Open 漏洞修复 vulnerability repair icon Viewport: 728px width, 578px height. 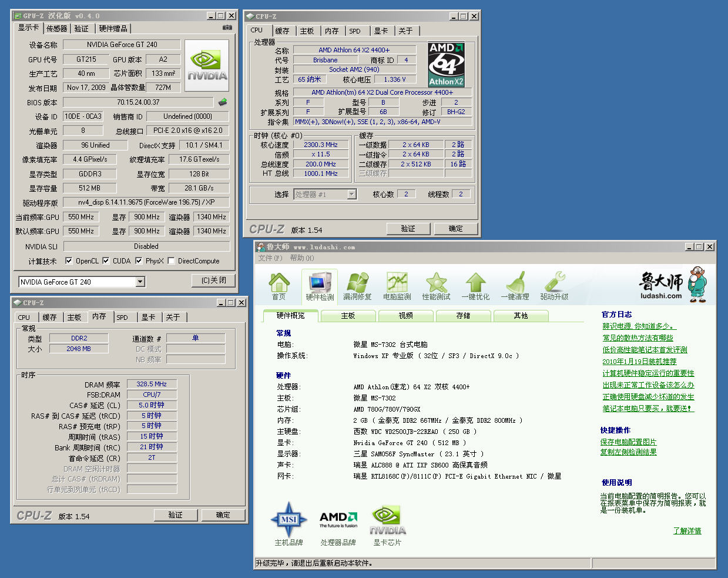pyautogui.click(x=357, y=286)
